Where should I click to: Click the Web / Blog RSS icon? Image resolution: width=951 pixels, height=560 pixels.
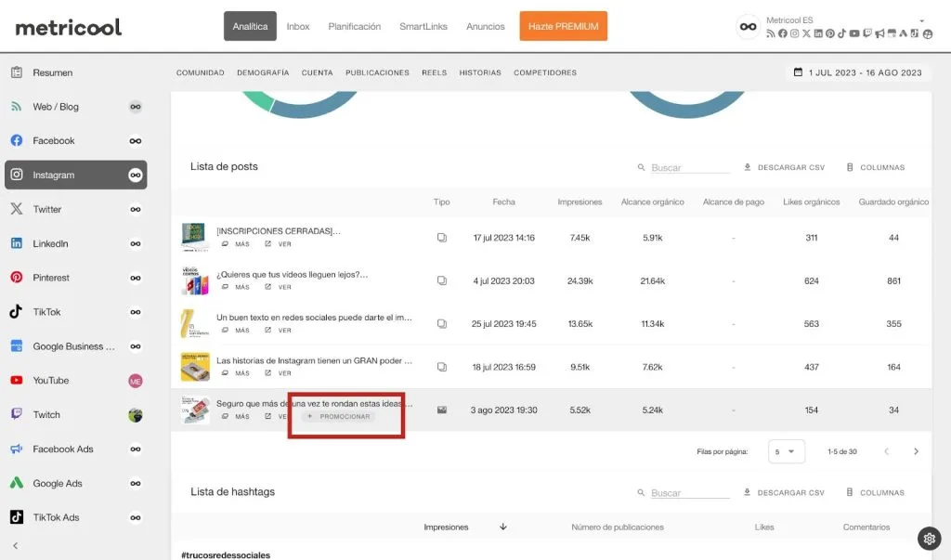pyautogui.click(x=17, y=107)
